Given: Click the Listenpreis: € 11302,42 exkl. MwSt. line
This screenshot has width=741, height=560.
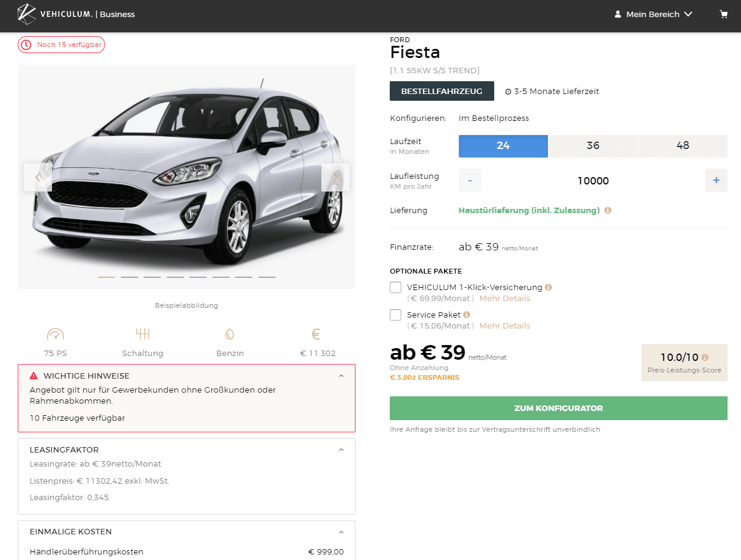Looking at the screenshot, I should [100, 481].
